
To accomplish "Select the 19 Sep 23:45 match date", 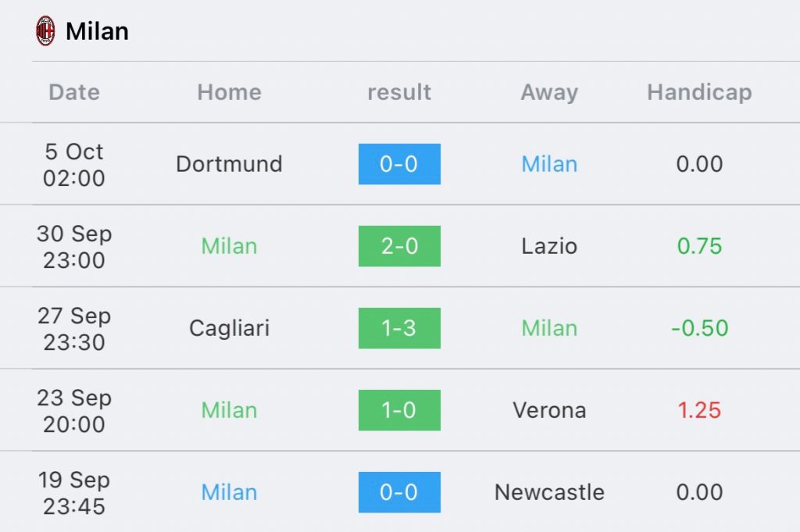I will point(74,493).
